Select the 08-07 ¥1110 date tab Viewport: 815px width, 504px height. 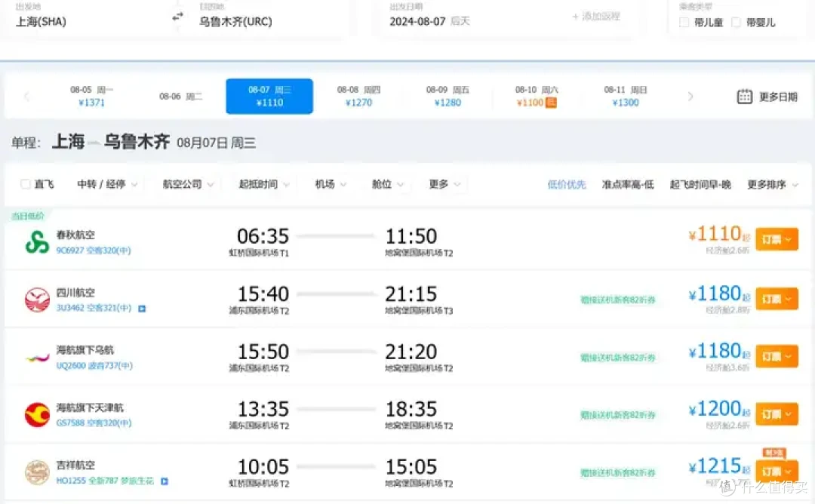(x=269, y=96)
